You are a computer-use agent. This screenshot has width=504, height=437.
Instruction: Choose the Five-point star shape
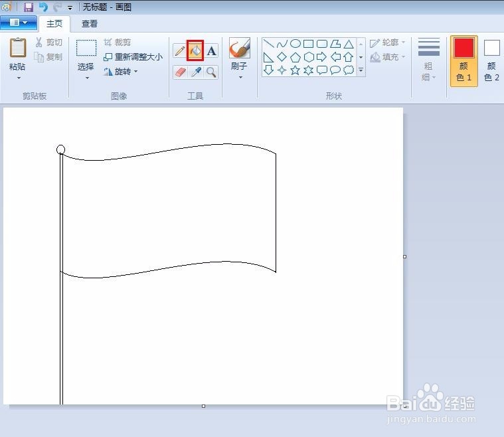(x=295, y=70)
